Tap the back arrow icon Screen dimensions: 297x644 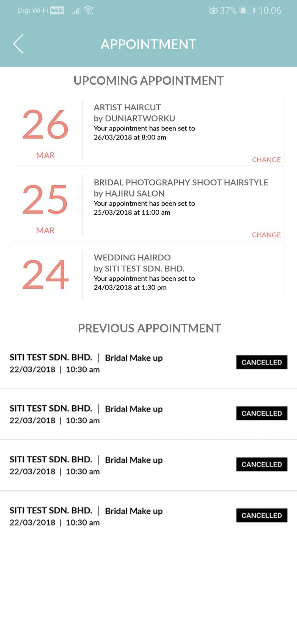point(18,44)
